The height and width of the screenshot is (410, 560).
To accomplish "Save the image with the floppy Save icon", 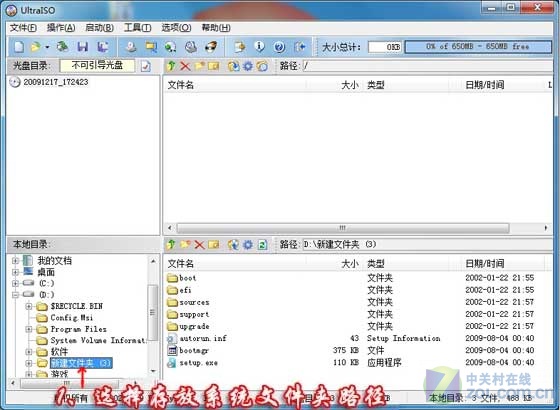I will tap(82, 46).
